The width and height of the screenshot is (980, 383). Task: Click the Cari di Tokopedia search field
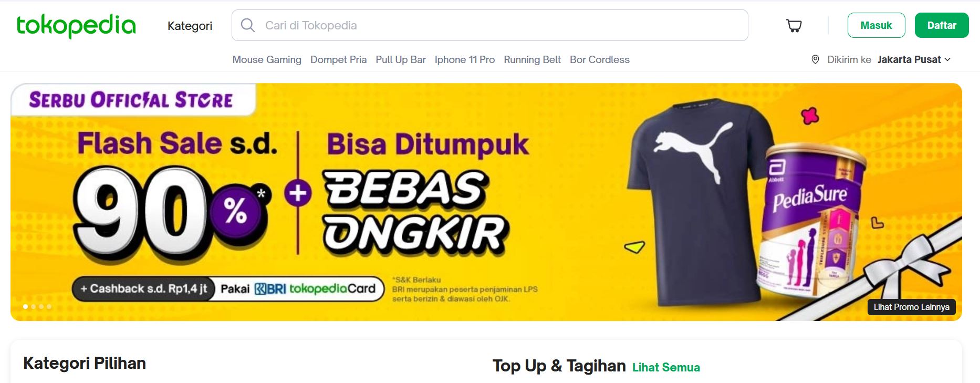click(489, 25)
